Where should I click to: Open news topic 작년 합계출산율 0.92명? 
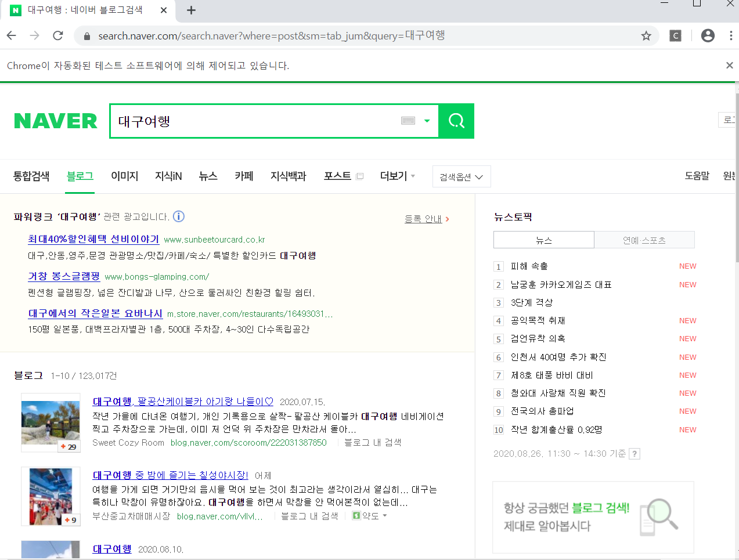(557, 429)
